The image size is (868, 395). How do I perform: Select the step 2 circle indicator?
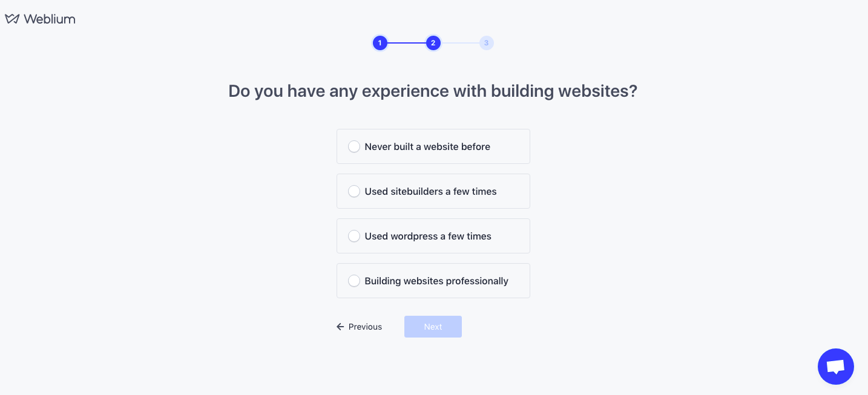(x=433, y=43)
